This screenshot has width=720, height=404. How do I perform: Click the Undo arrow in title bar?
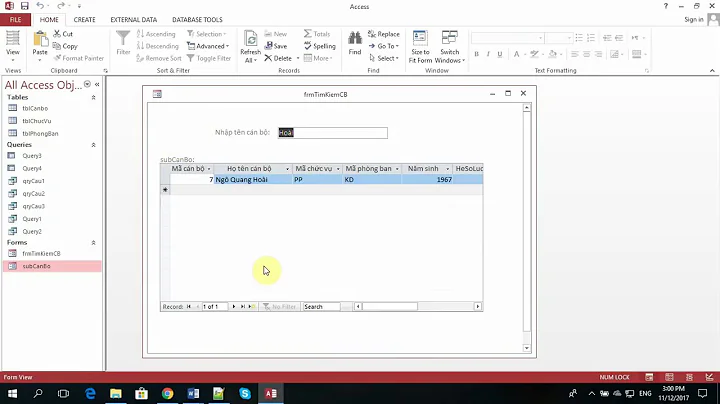(40, 6)
